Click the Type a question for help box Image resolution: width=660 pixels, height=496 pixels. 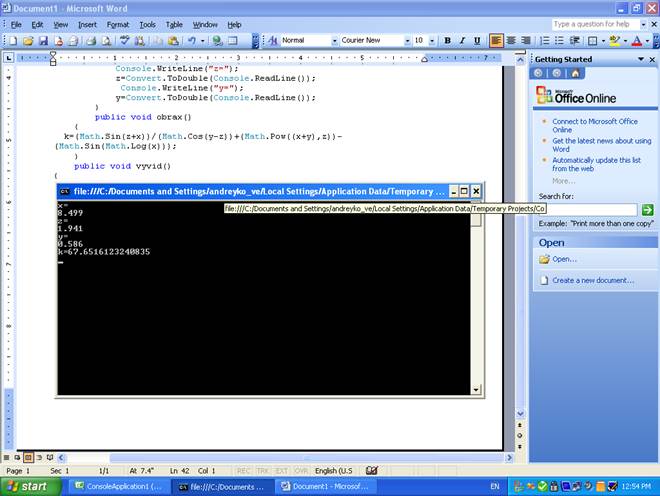[x=595, y=24]
